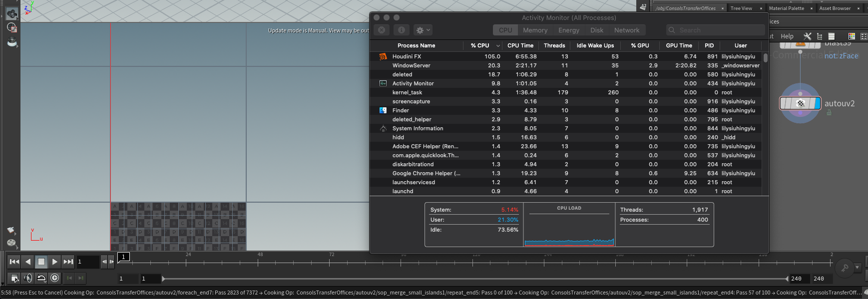This screenshot has height=299, width=868.
Task: Toggle tree list view icon in network editor
Action: tap(820, 36)
